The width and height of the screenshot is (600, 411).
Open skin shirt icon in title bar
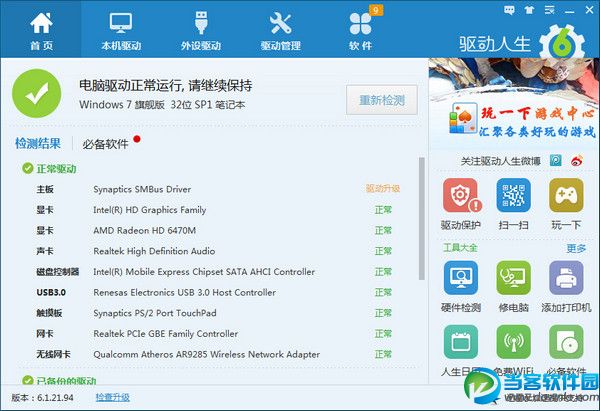pyautogui.click(x=530, y=10)
